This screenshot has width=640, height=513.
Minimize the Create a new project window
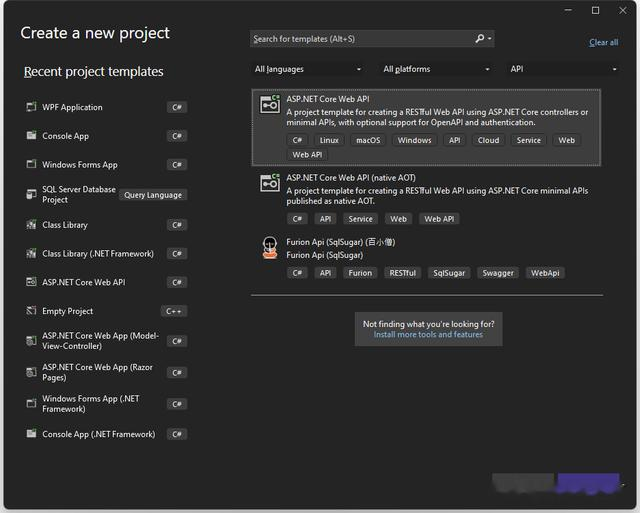568,11
